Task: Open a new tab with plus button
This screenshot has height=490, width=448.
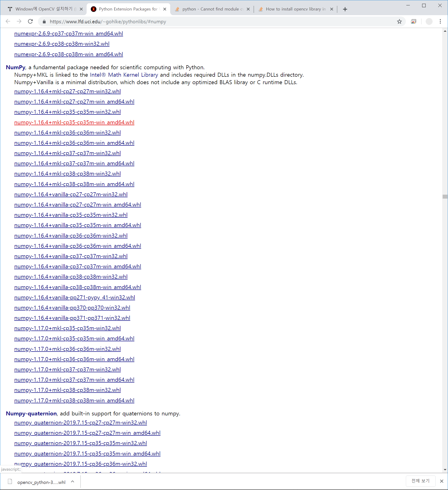Action: click(x=345, y=9)
